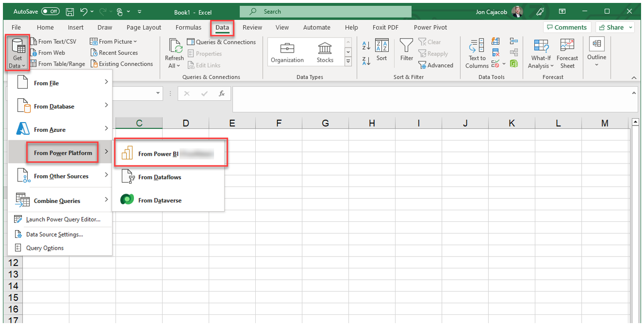Screen dimensions: 644x327
Task: Click the Refresh All icon
Action: tap(175, 46)
